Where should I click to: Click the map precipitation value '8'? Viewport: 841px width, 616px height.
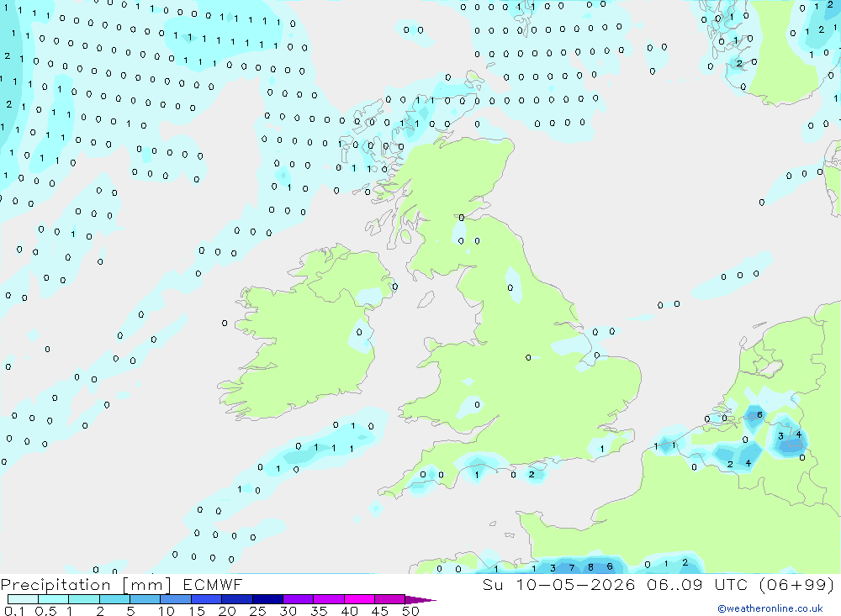[x=590, y=567]
